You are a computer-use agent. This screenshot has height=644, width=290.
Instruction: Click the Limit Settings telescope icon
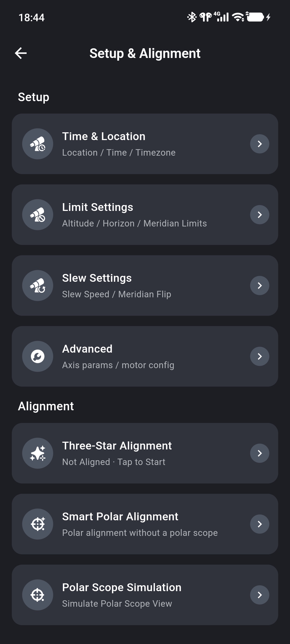pos(38,215)
